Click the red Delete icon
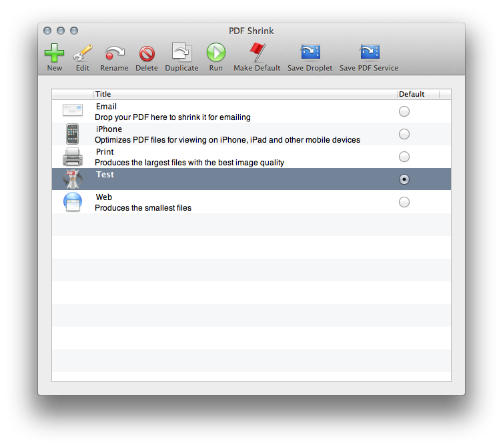Image resolution: width=503 pixels, height=448 pixels. point(147,53)
